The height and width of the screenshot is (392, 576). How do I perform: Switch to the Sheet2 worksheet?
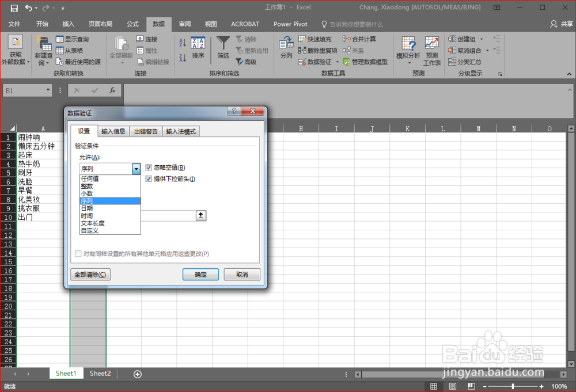click(100, 373)
